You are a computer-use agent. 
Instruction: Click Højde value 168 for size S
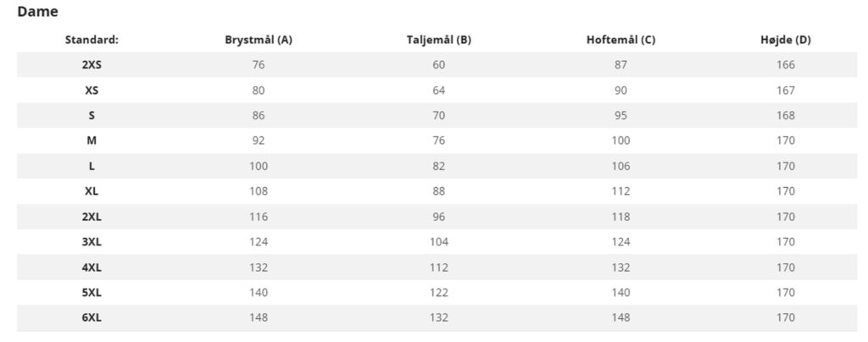point(786,115)
